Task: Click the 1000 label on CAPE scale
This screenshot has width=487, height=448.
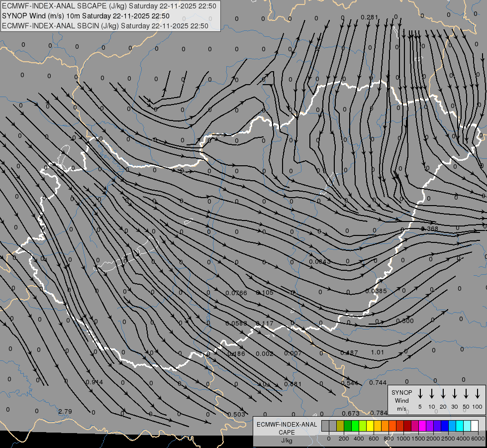Action: click(403, 439)
